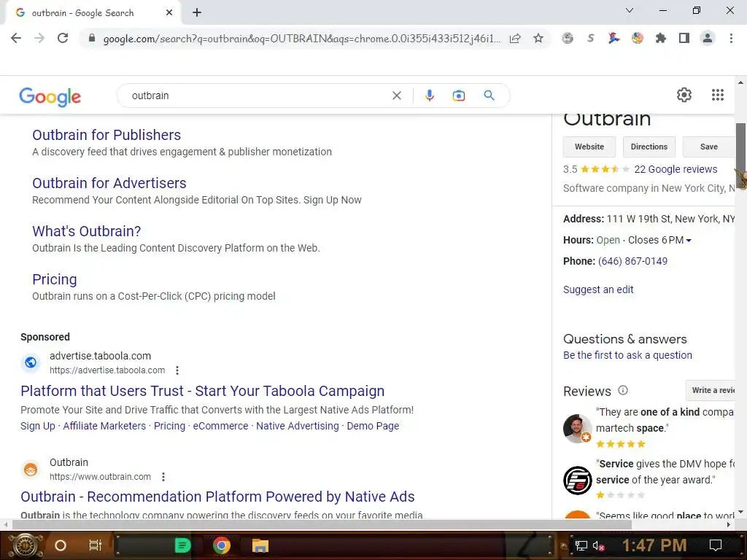The image size is (747, 560).
Task: Open Outbrain for Advertisers link
Action: pyautogui.click(x=109, y=183)
